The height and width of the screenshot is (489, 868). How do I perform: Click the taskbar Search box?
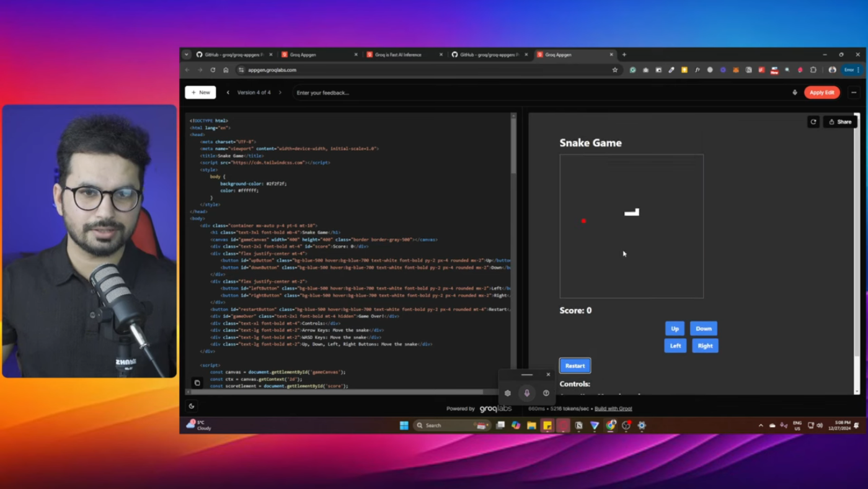point(451,425)
